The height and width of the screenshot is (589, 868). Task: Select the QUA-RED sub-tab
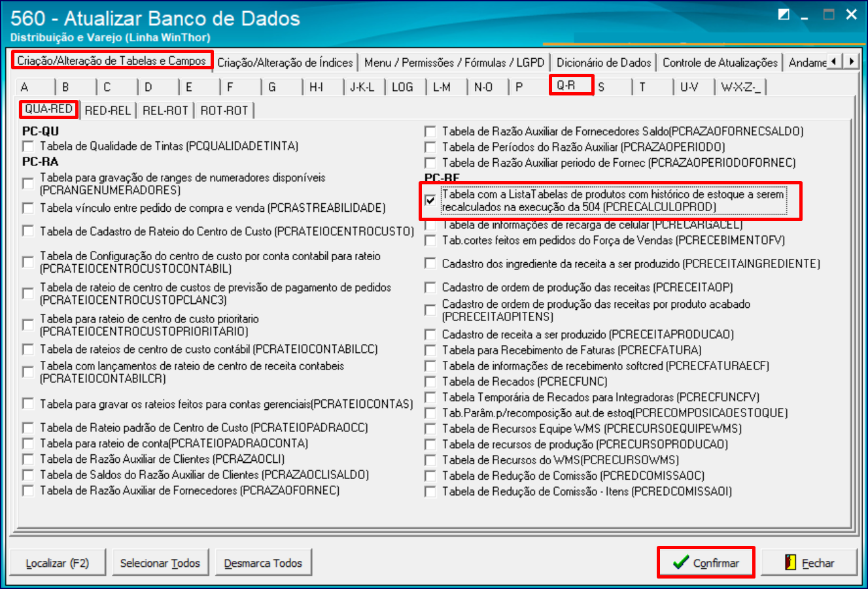(48, 109)
